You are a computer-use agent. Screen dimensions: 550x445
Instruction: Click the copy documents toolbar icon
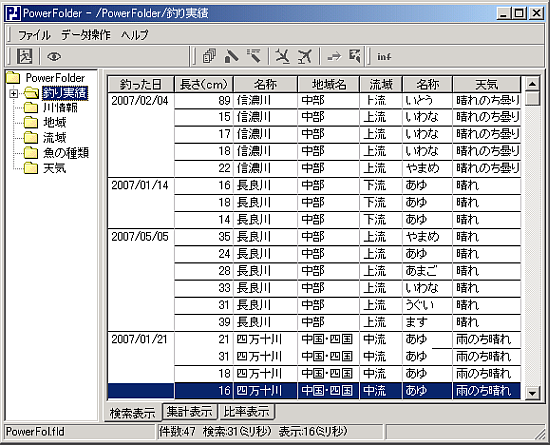pos(209,56)
